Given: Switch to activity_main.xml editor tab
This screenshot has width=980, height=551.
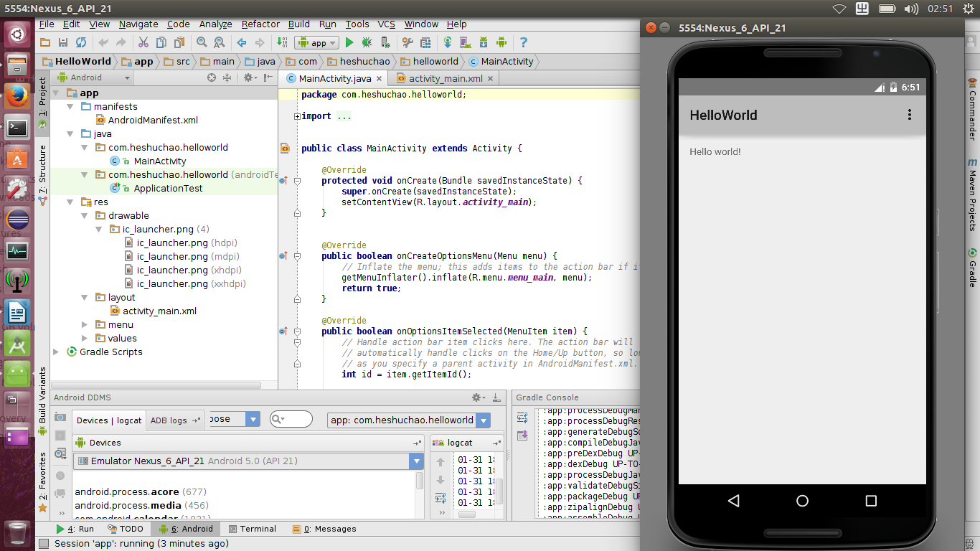Looking at the screenshot, I should pos(446,78).
